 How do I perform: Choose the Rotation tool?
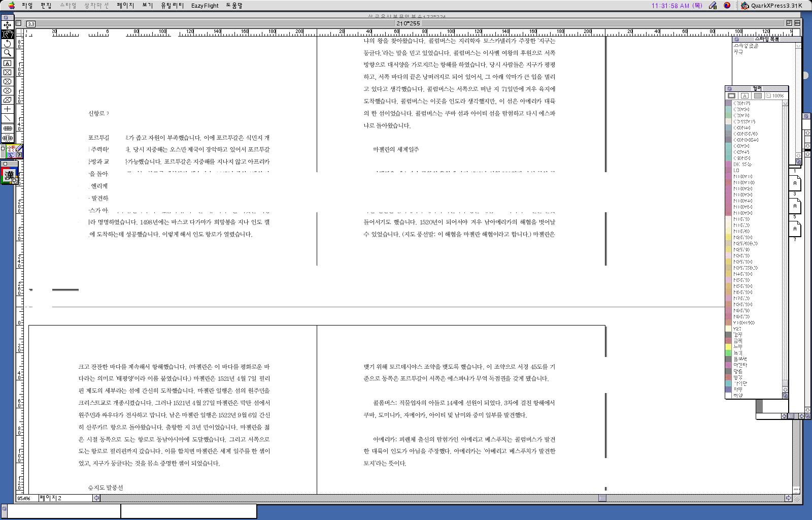tap(7, 44)
